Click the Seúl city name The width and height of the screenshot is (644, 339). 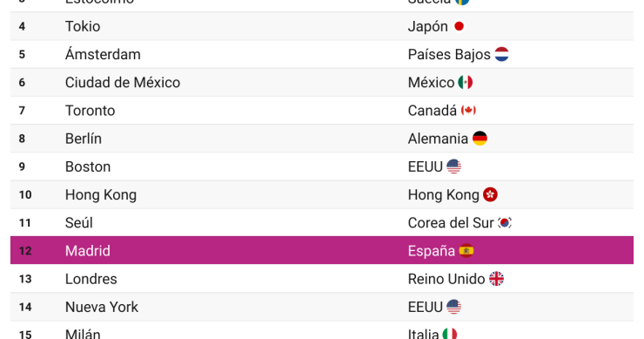79,222
